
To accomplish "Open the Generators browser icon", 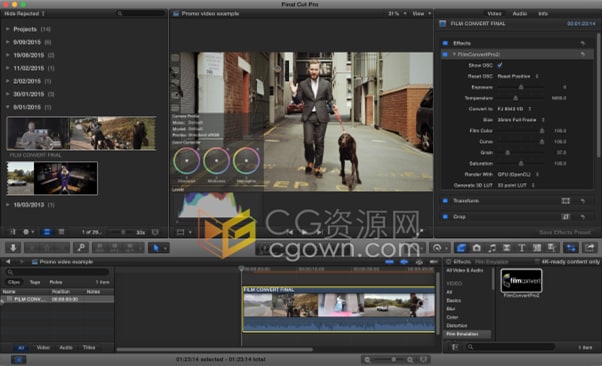I will tap(537, 248).
